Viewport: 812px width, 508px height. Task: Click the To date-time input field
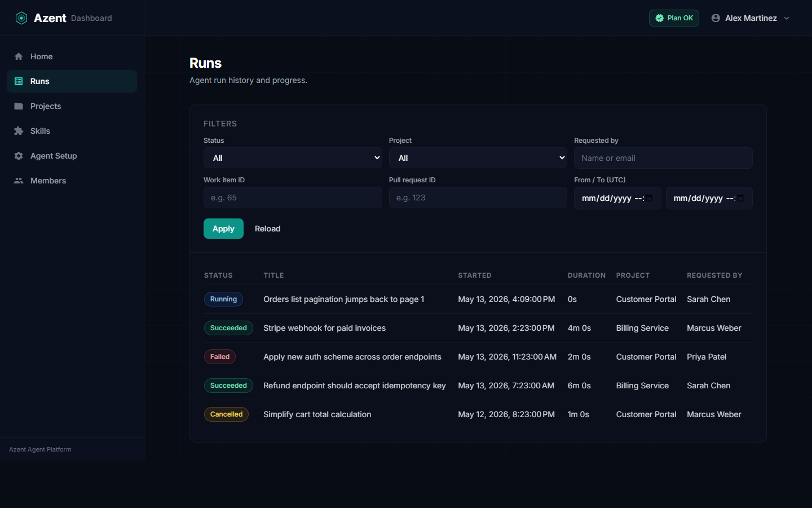click(x=709, y=198)
